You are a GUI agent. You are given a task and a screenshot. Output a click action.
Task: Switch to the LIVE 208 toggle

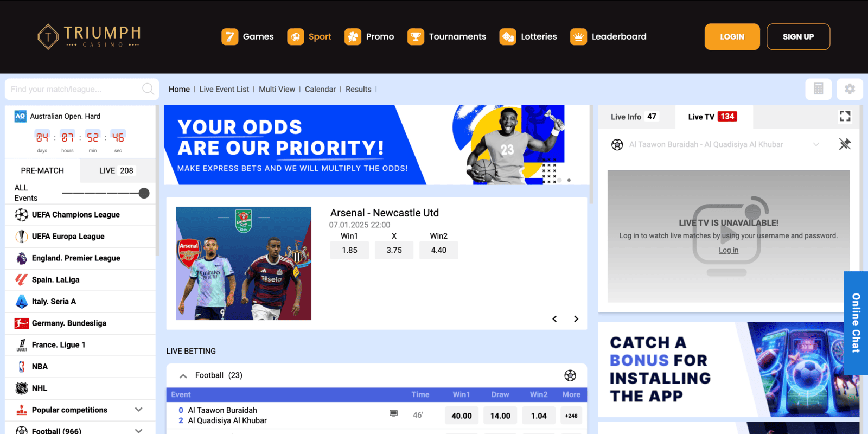click(117, 170)
